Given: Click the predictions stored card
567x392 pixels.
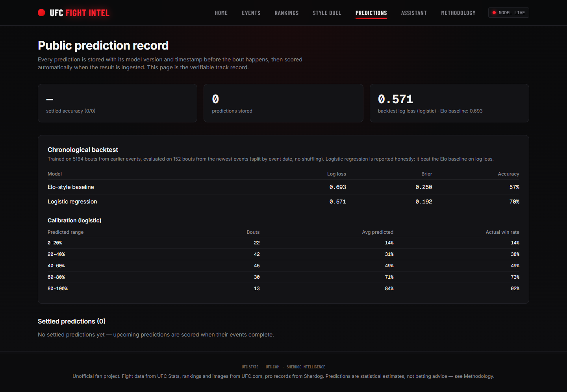Looking at the screenshot, I should point(283,103).
